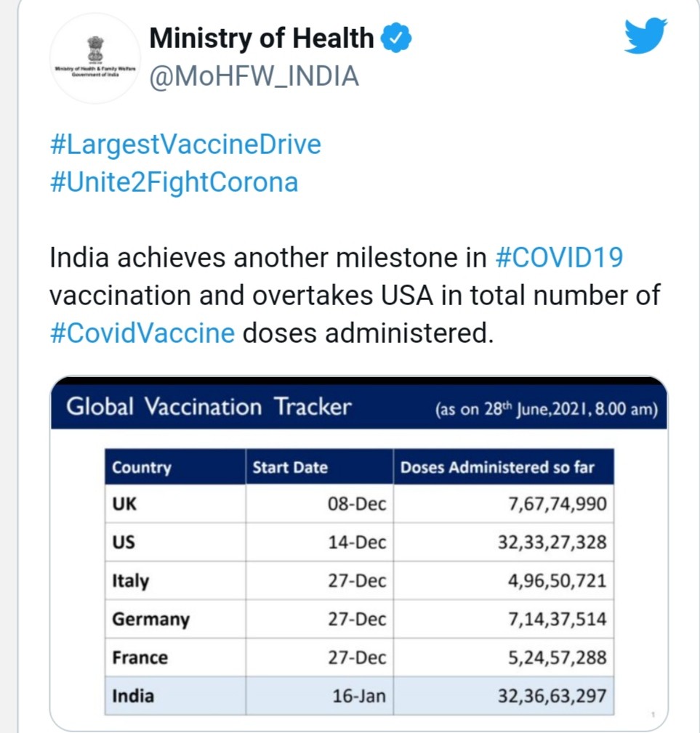Open the #LargestVaccineDrive hashtag
This screenshot has width=700, height=733.
185,144
